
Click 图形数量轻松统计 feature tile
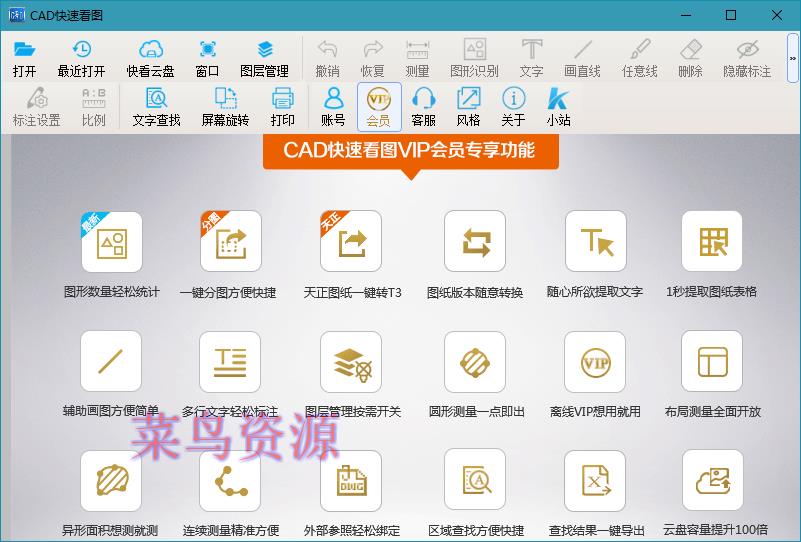coord(112,242)
